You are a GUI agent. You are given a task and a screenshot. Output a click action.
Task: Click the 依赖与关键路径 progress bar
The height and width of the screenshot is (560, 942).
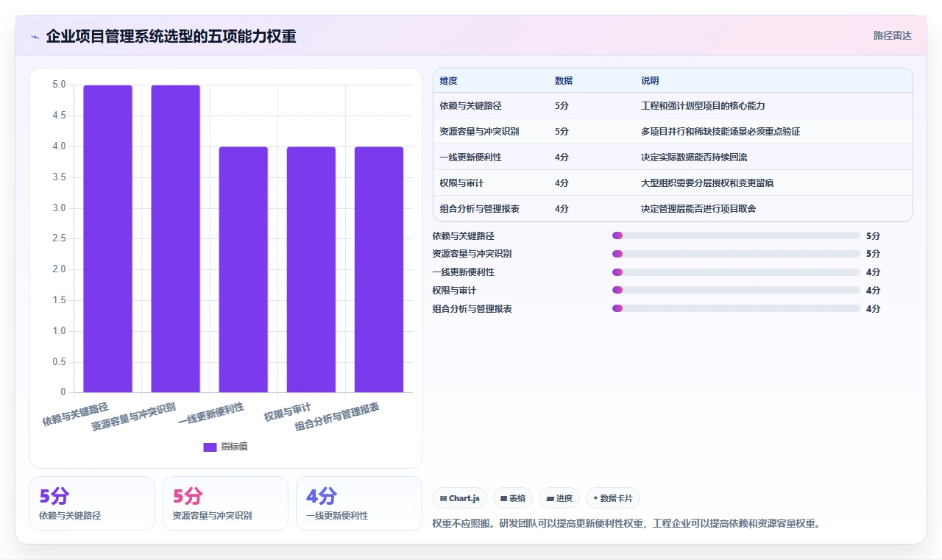[x=736, y=235]
